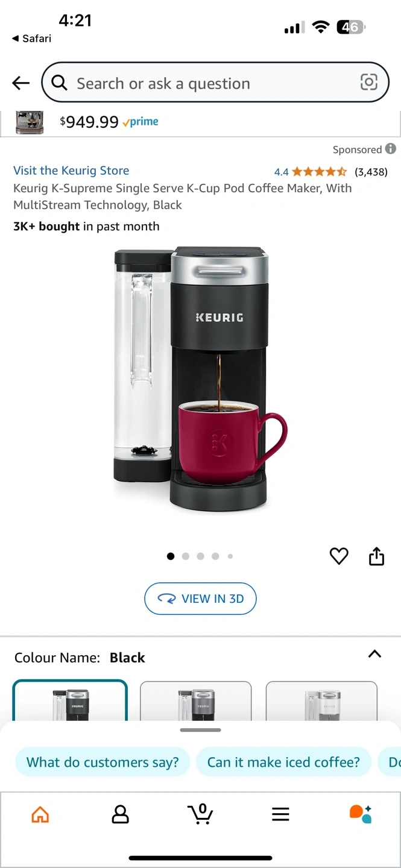Tap the 'Can it make iced coffee?' chip
The image size is (401, 868).
click(283, 762)
